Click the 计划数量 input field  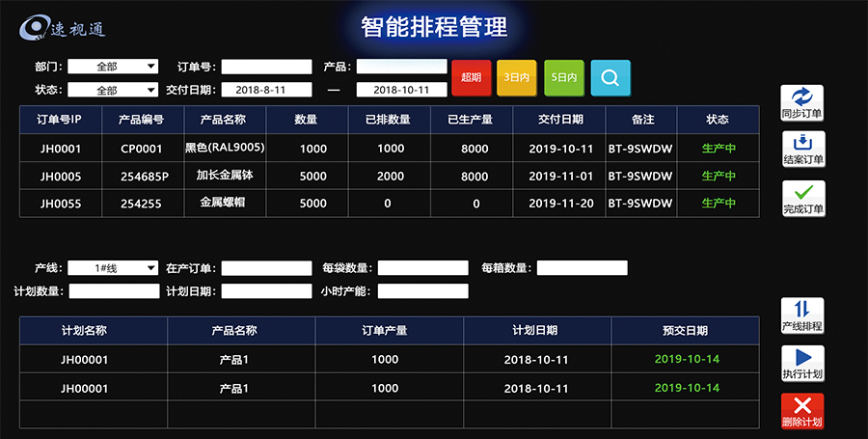coord(114,290)
